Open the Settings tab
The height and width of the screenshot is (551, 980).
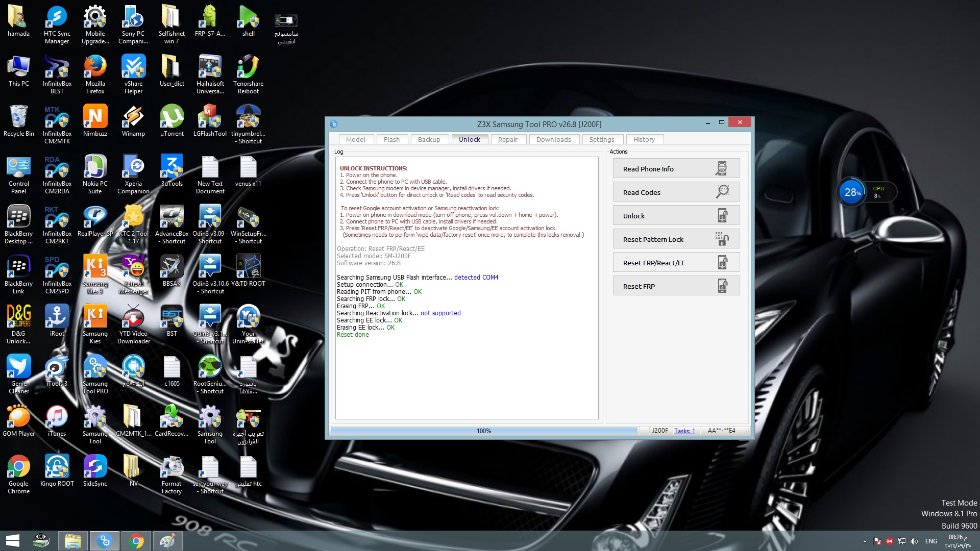pyautogui.click(x=601, y=139)
